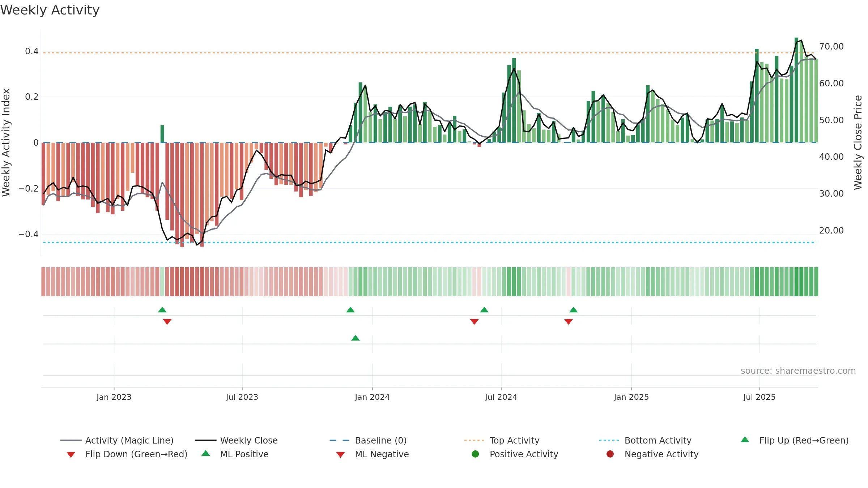Click the Jul 2024 axis label
This screenshot has width=868, height=488.
pyautogui.click(x=501, y=397)
